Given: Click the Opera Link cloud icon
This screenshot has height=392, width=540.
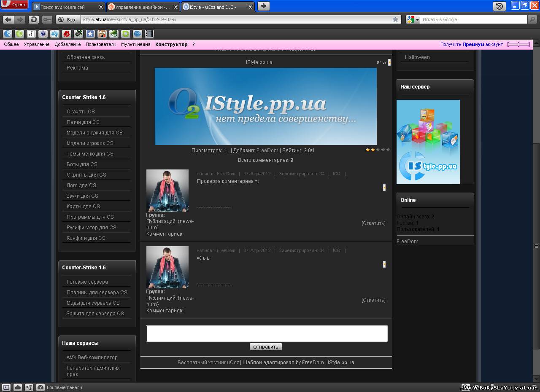Looking at the screenshot, I should 18,387.
